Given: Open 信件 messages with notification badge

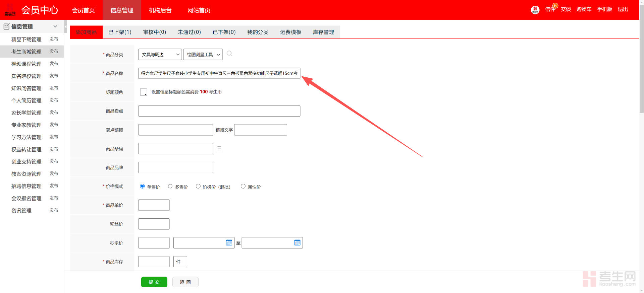Looking at the screenshot, I should click(x=550, y=9).
